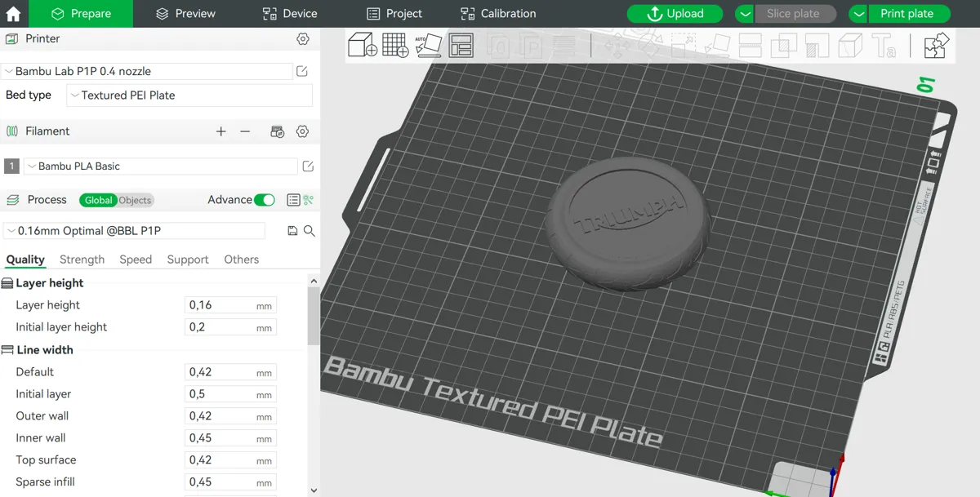The width and height of the screenshot is (980, 497).
Task: Select the Quality settings tab
Action: pyautogui.click(x=25, y=260)
